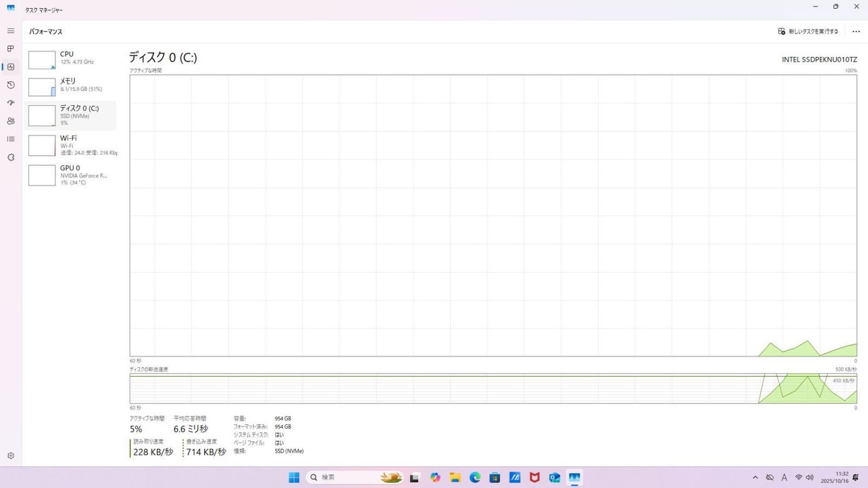Screen dimensions: 868x488
Task: Open the three-dot more options menu
Action: 856,31
